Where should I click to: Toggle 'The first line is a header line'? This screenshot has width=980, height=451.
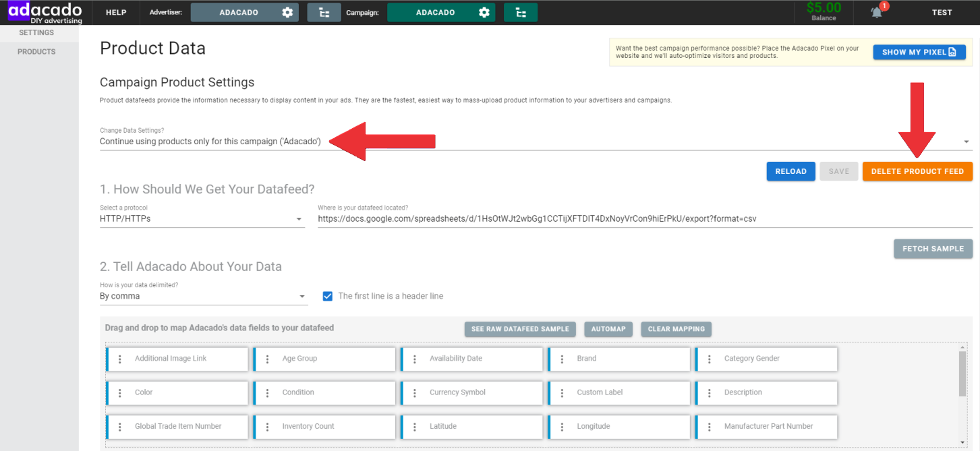click(328, 296)
